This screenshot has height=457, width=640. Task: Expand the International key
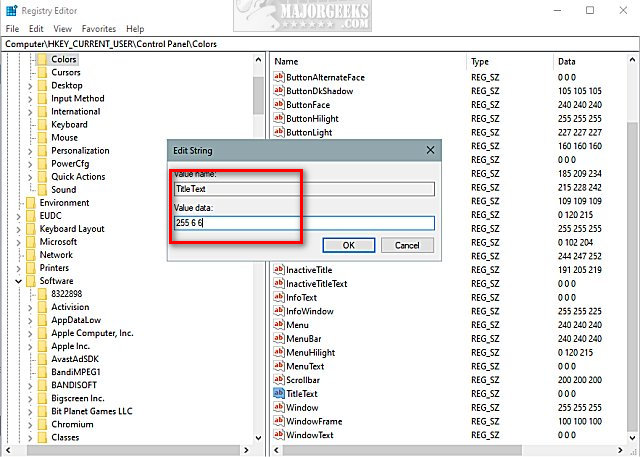[x=30, y=112]
